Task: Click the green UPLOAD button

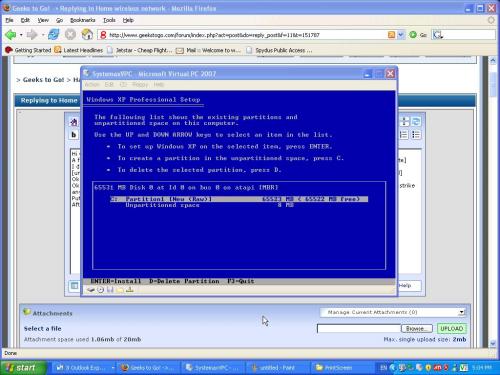Action: click(452, 329)
